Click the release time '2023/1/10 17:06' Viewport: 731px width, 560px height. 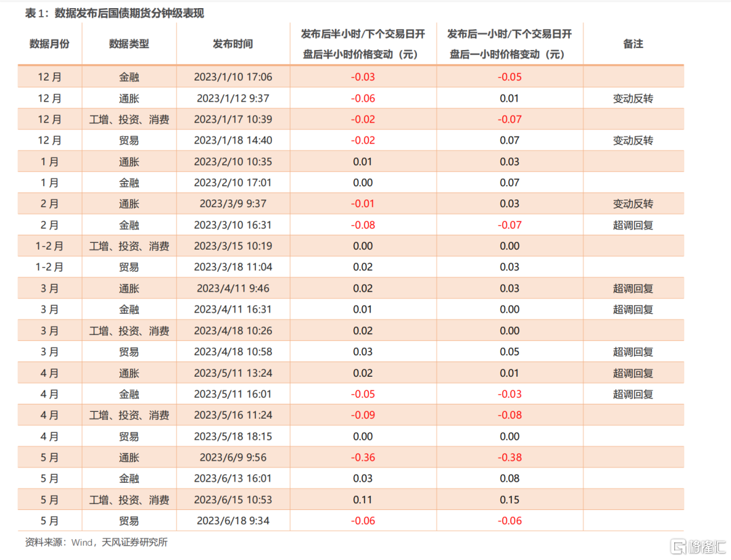point(233,77)
